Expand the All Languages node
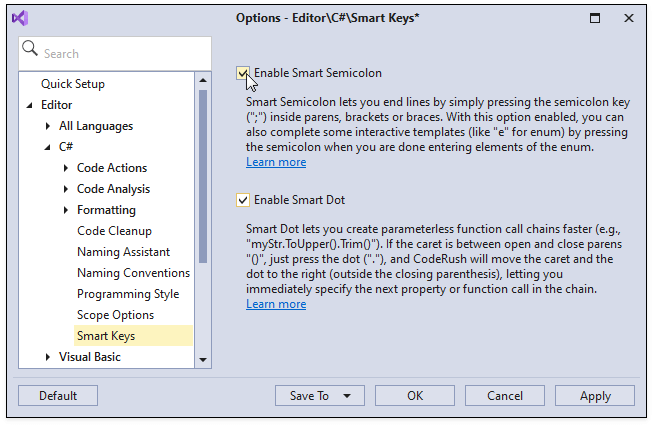The width and height of the screenshot is (653, 426). click(48, 126)
